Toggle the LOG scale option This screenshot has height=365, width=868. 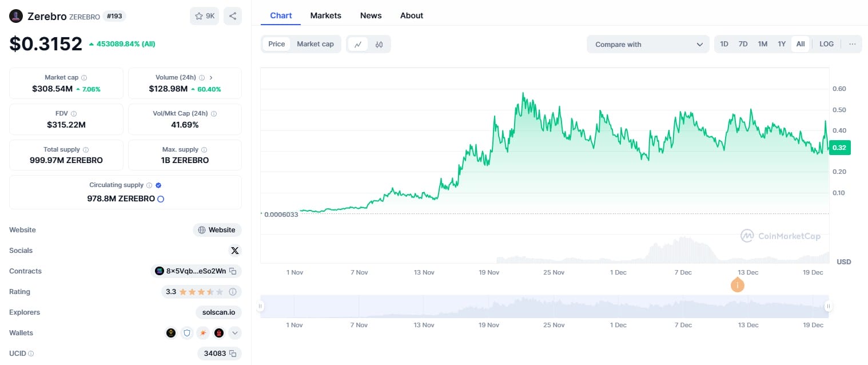tap(826, 44)
